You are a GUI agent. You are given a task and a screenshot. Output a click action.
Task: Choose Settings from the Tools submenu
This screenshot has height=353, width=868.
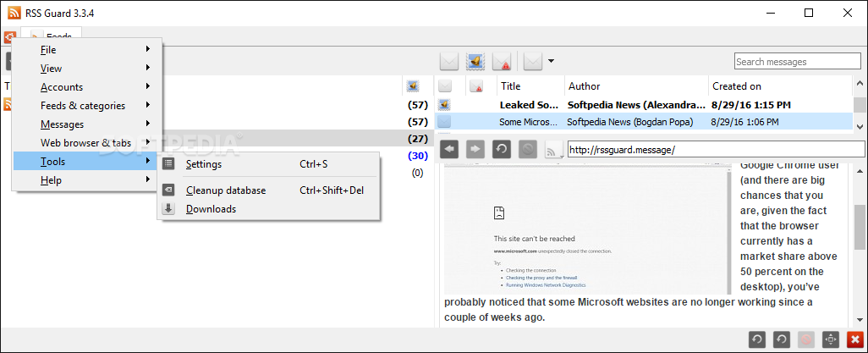pos(268,164)
